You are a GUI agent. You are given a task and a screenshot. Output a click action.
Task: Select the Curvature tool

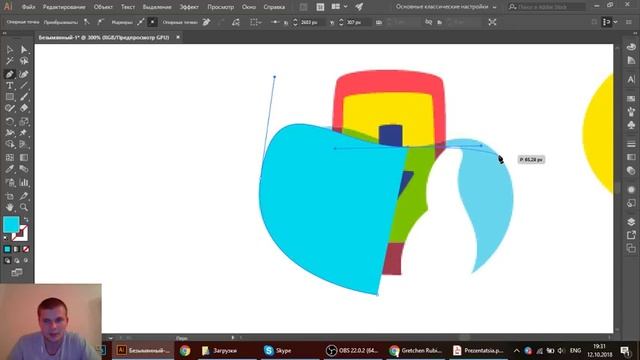click(24, 74)
